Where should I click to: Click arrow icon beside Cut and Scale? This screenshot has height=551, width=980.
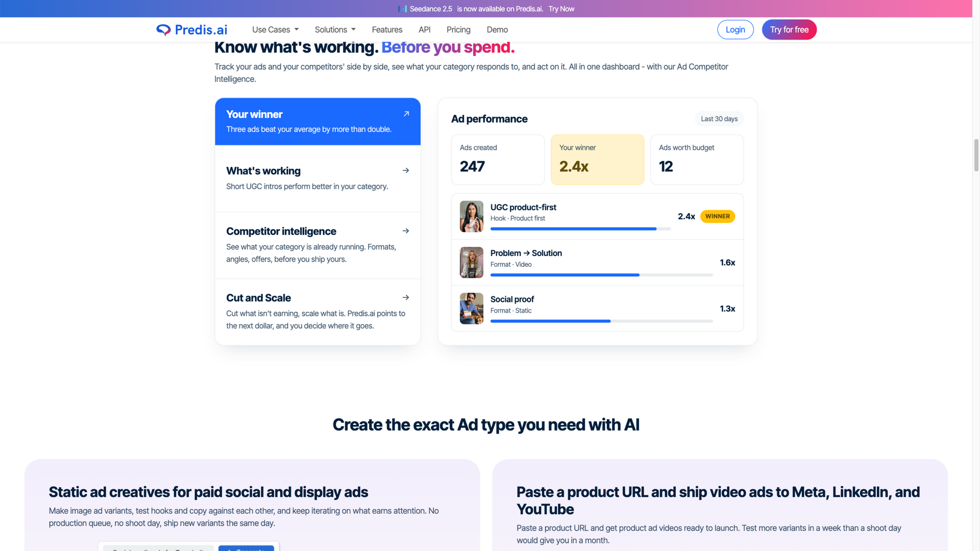click(406, 297)
